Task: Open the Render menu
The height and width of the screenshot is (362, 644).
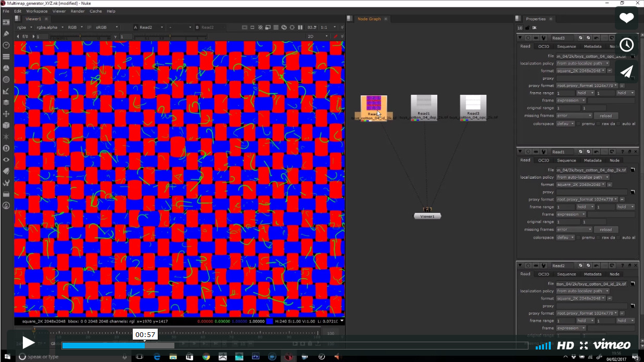Action: [78, 11]
